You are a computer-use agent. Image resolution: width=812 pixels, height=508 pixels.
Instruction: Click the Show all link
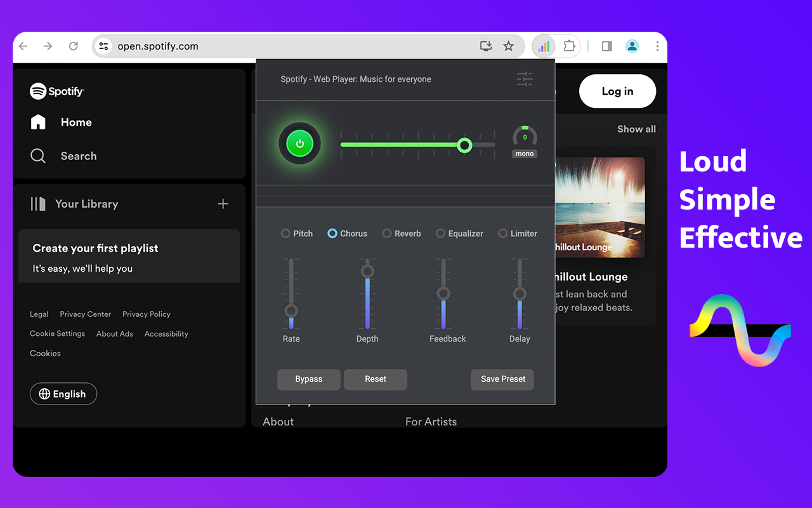click(x=636, y=129)
